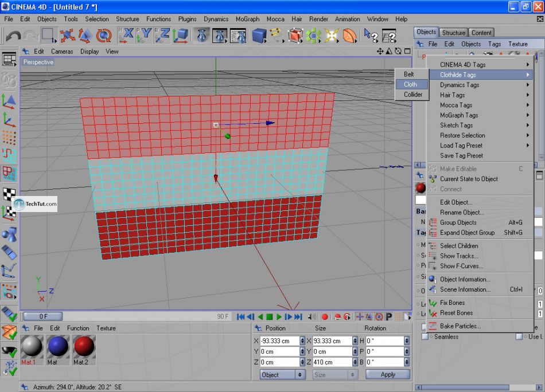Toggle the Seamless checkbox
This screenshot has height=392, width=545.
[x=425, y=336]
